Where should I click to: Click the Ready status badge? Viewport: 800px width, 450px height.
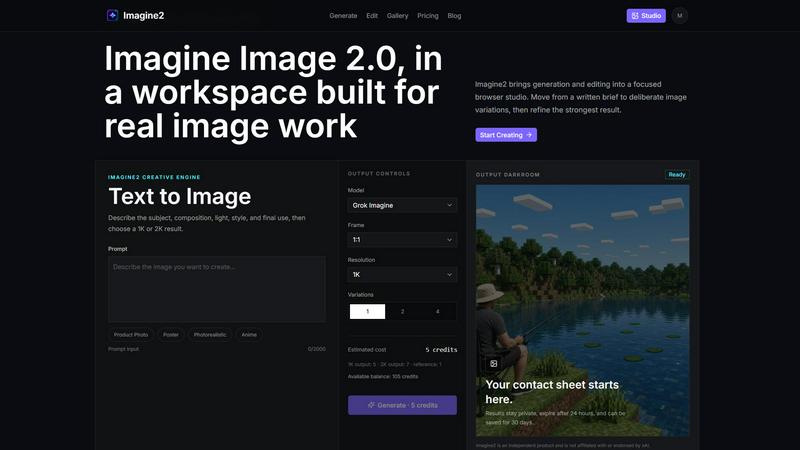pyautogui.click(x=677, y=174)
